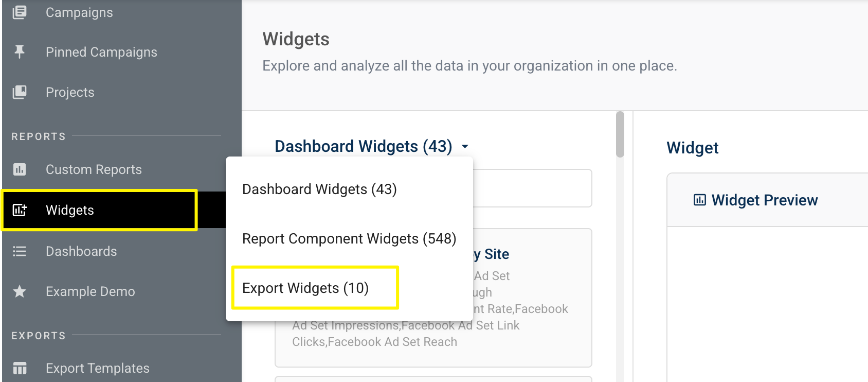868x382 pixels.
Task: Click the Widgets add-chart icon
Action: click(x=20, y=210)
